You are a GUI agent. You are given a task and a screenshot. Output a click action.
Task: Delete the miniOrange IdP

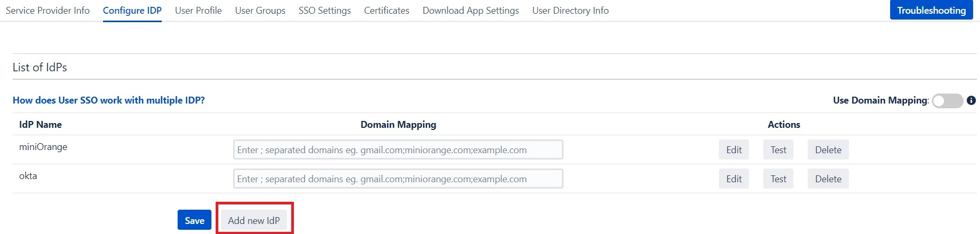coord(828,149)
